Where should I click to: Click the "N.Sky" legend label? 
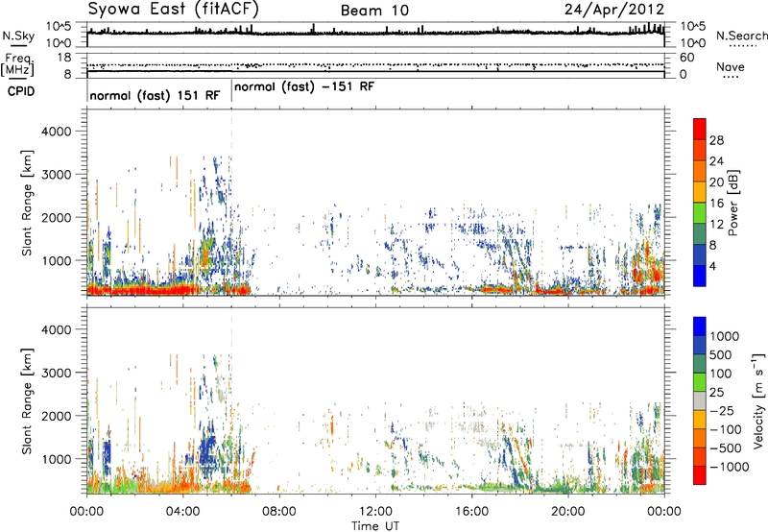[18, 36]
